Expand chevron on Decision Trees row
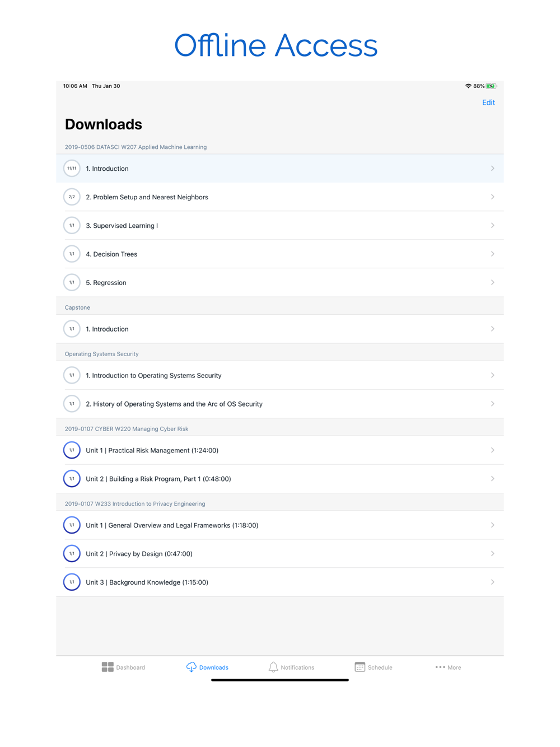This screenshot has width=560, height=747. [x=493, y=254]
